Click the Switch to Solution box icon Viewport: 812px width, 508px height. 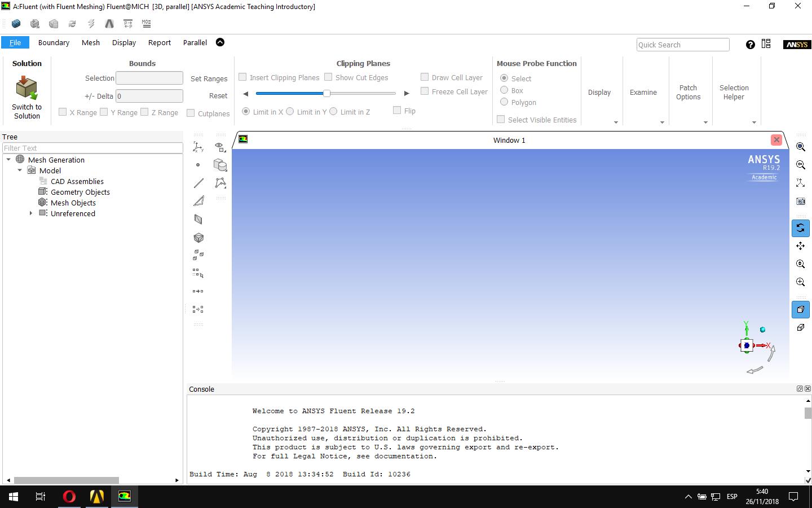[27, 89]
